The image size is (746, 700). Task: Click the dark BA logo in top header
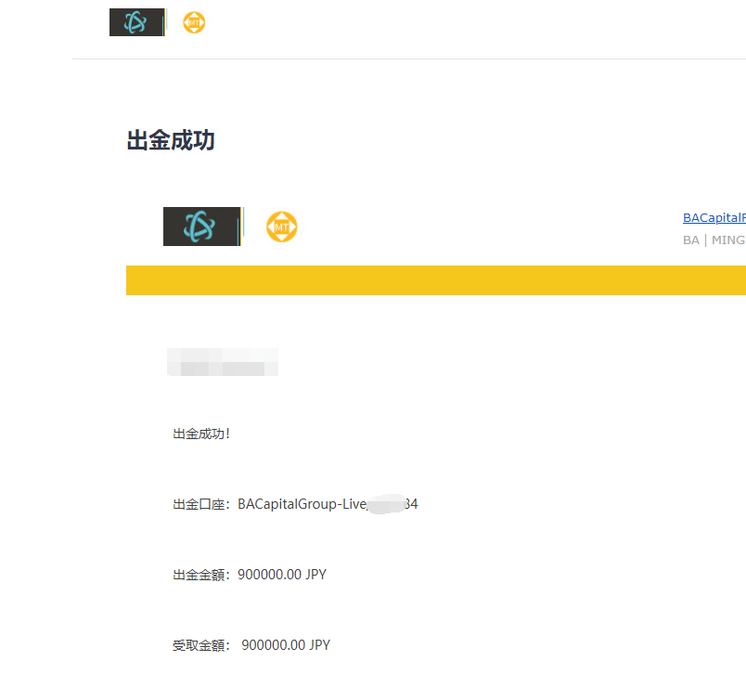(x=137, y=22)
